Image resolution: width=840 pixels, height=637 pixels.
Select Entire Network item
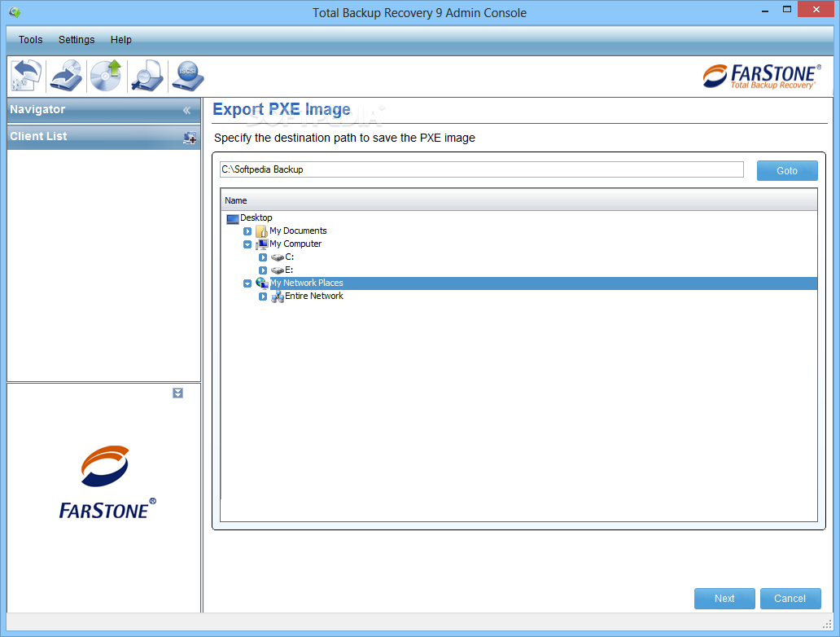(x=314, y=296)
